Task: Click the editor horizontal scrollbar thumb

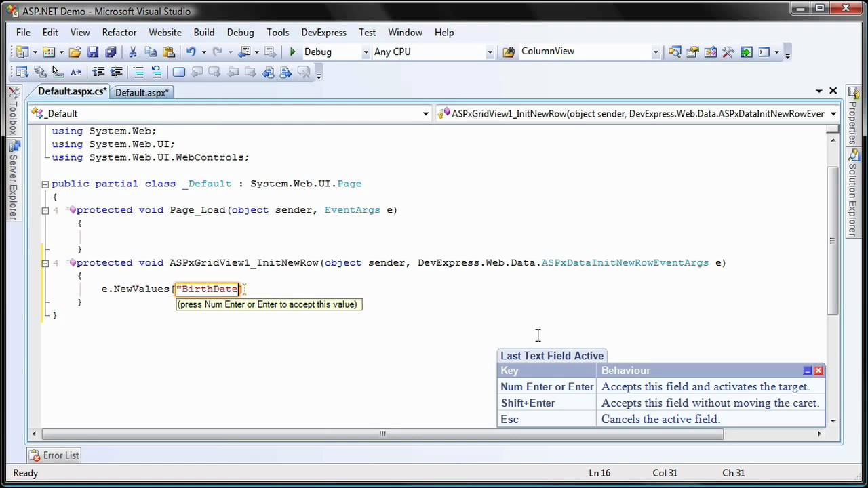Action: click(x=382, y=434)
